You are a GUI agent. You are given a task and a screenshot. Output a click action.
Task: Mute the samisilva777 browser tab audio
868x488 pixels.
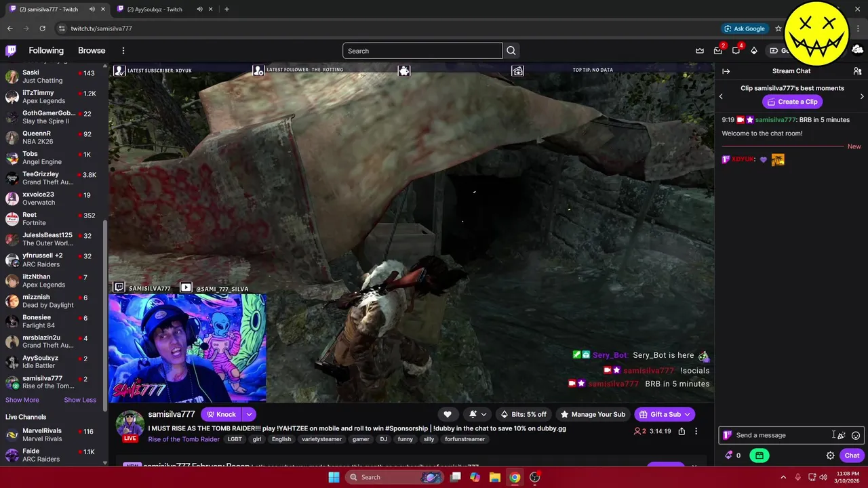pos(92,9)
